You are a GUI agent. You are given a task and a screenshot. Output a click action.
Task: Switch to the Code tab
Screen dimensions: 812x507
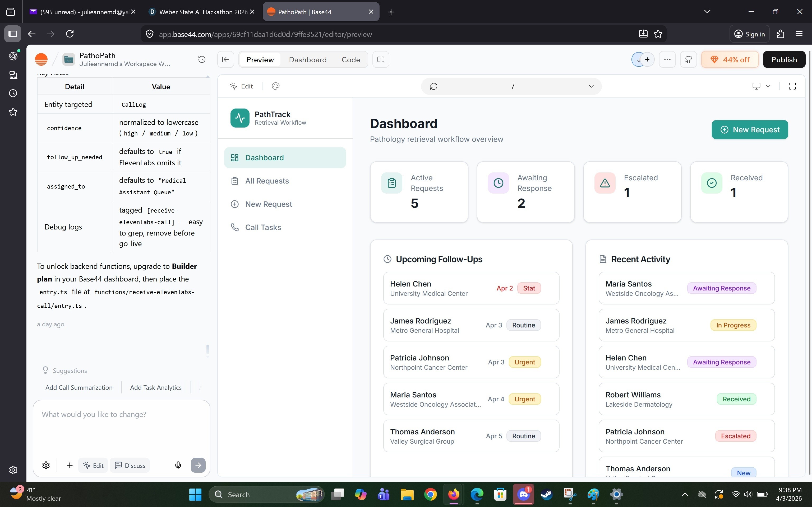351,59
